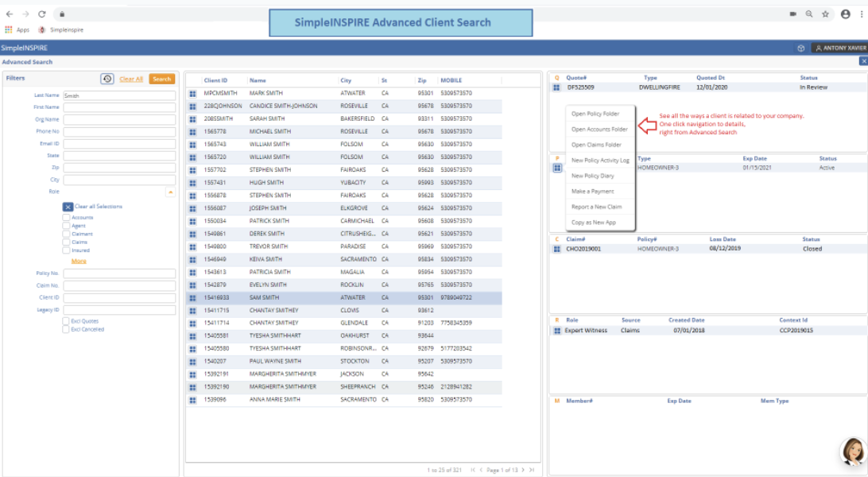Click into the Last Name field
The width and height of the screenshot is (868, 477).
click(x=119, y=95)
